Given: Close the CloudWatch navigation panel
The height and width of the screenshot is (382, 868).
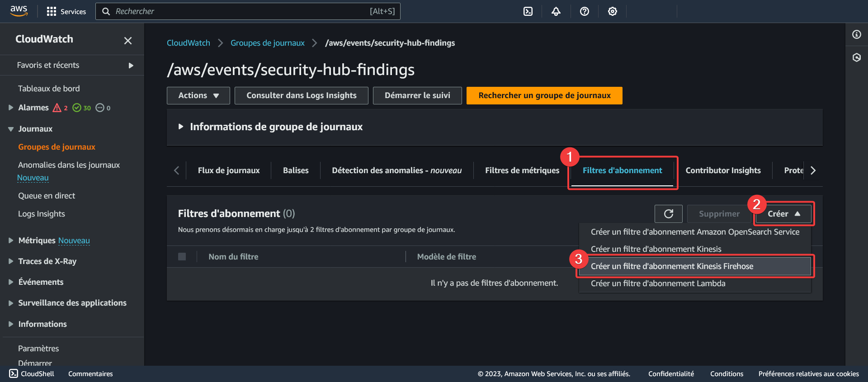Looking at the screenshot, I should coord(128,41).
